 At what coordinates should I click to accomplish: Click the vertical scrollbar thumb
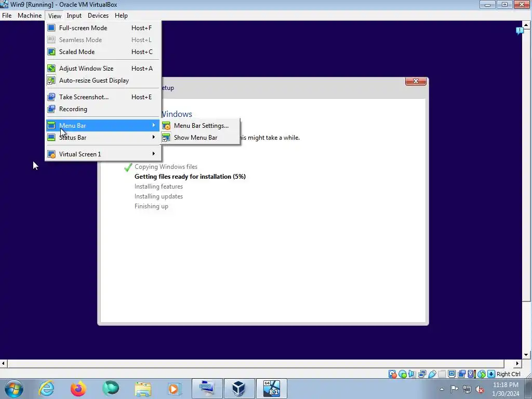(x=526, y=165)
